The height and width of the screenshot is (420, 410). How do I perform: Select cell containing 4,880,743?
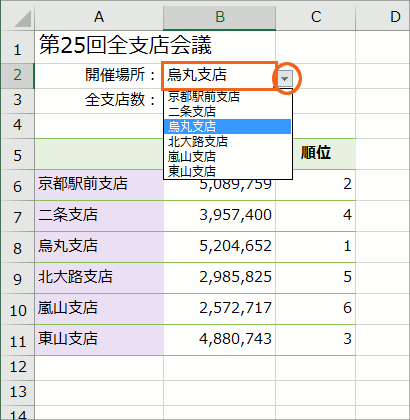[x=220, y=340]
